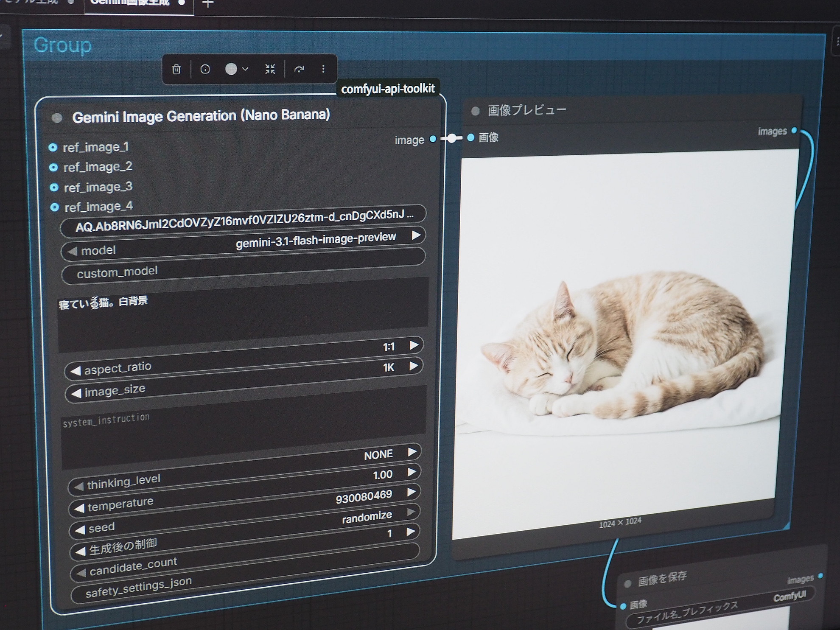Switch model to previous option with left arrow
840x630 pixels.
click(x=72, y=252)
